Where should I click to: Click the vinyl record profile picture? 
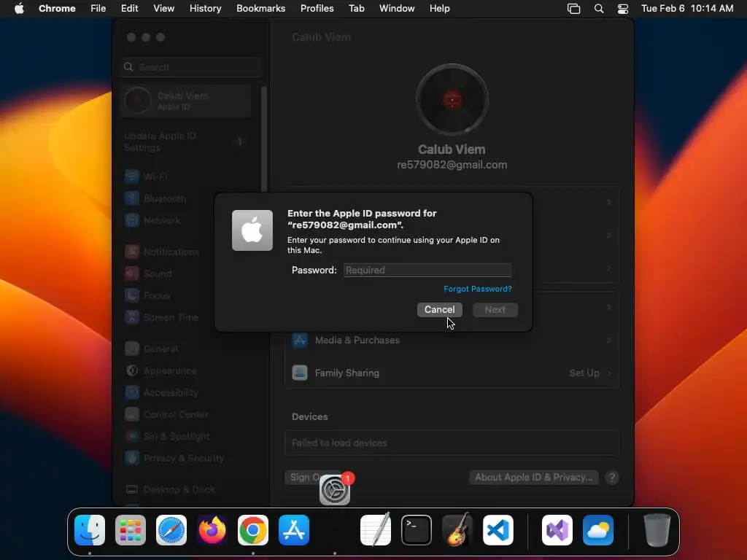pos(452,100)
